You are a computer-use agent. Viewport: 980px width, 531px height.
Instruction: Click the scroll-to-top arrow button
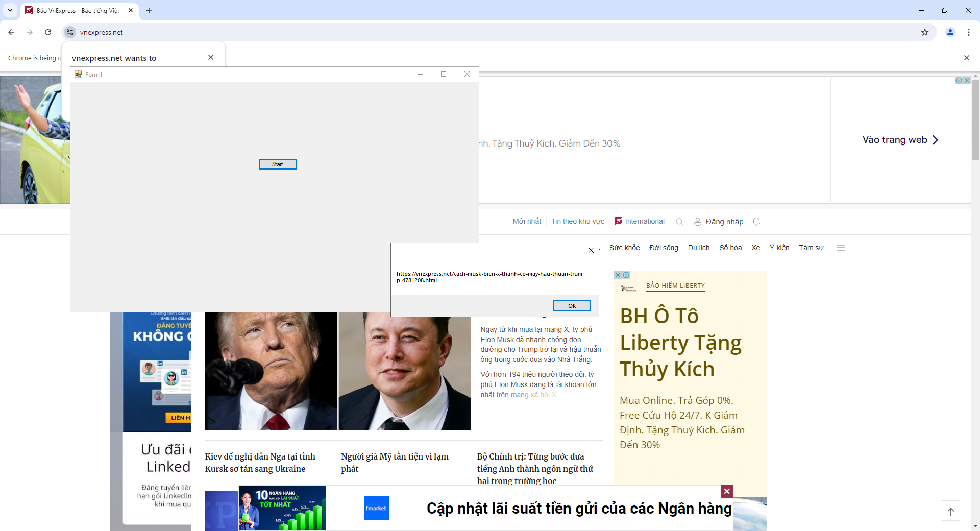[x=950, y=511]
